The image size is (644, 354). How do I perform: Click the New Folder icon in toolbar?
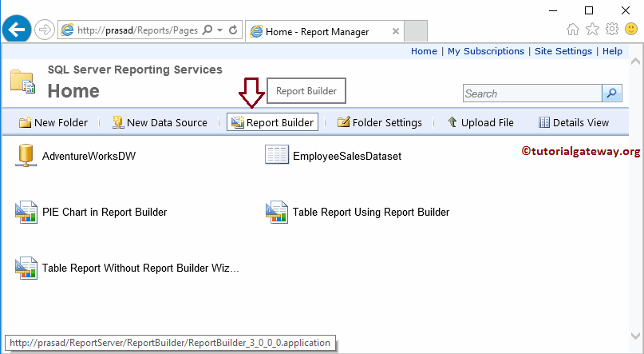tap(25, 122)
